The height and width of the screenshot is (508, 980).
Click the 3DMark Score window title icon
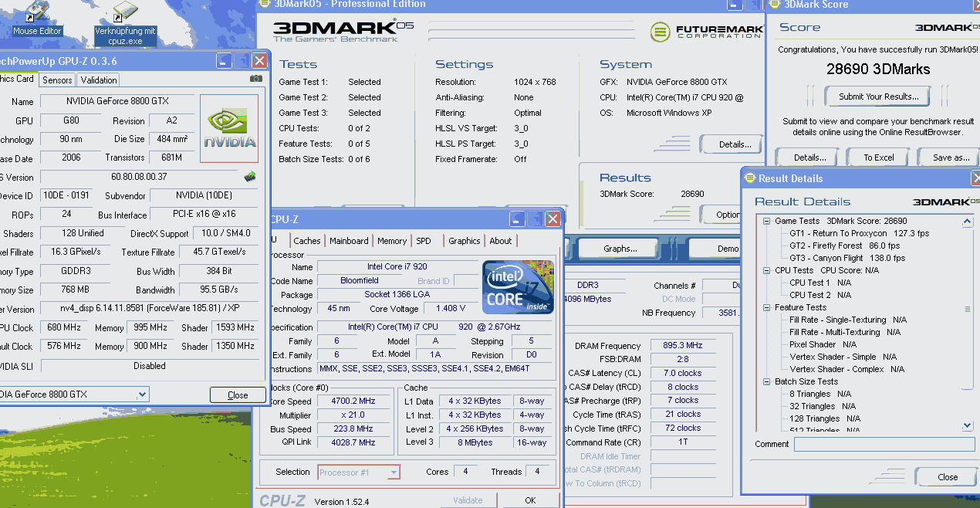click(773, 5)
